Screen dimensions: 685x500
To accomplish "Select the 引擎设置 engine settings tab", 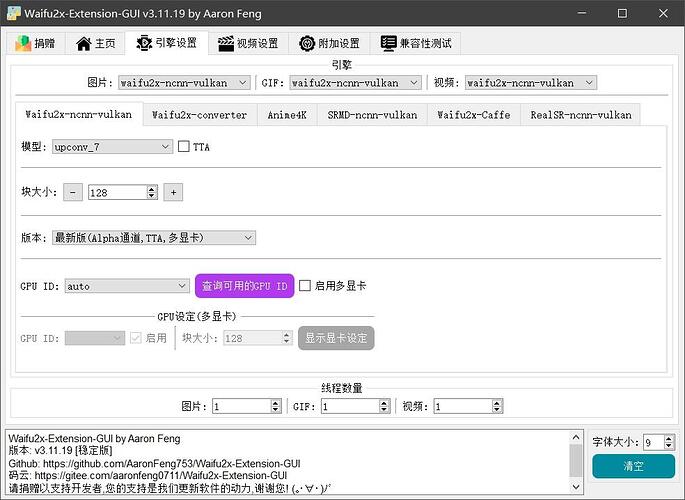I will click(166, 43).
